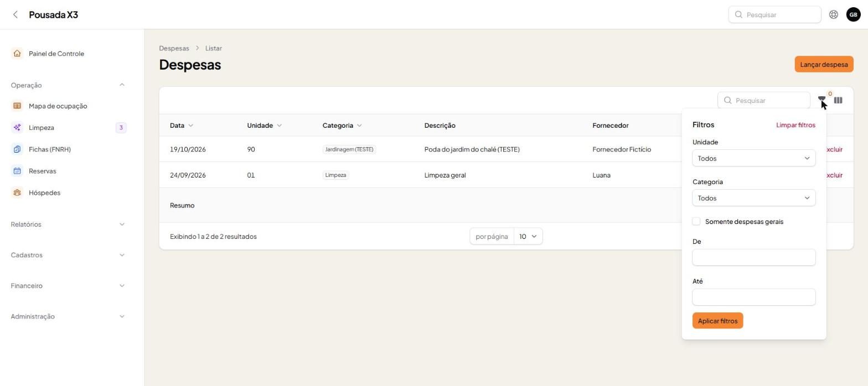Click the Painel de Controle house icon
This screenshot has width=868, height=386.
[17, 54]
